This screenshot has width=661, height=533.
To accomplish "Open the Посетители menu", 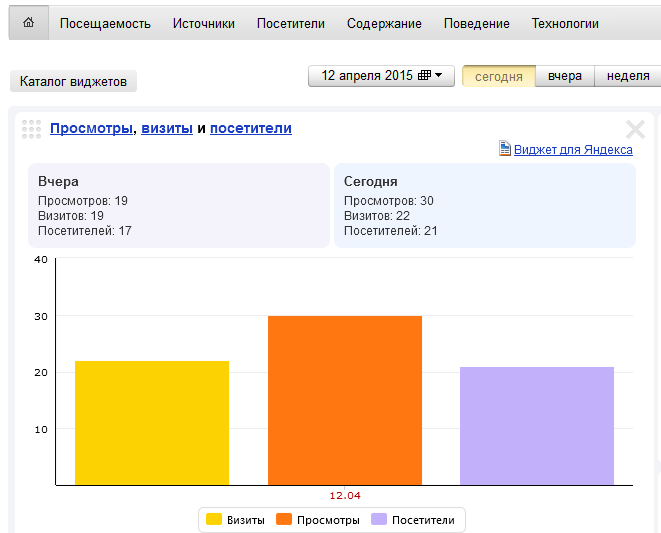I will tap(290, 23).
